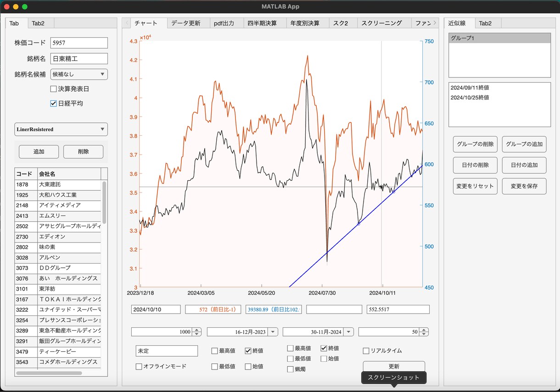The height and width of the screenshot is (392, 560).
Task: Check 最低値 in left checkbox group
Action: point(214,367)
